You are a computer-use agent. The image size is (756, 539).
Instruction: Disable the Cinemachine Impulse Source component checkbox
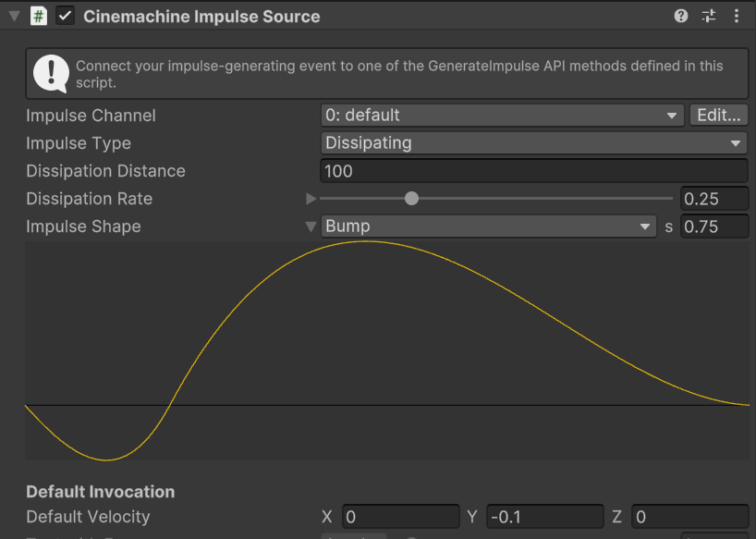tap(65, 17)
